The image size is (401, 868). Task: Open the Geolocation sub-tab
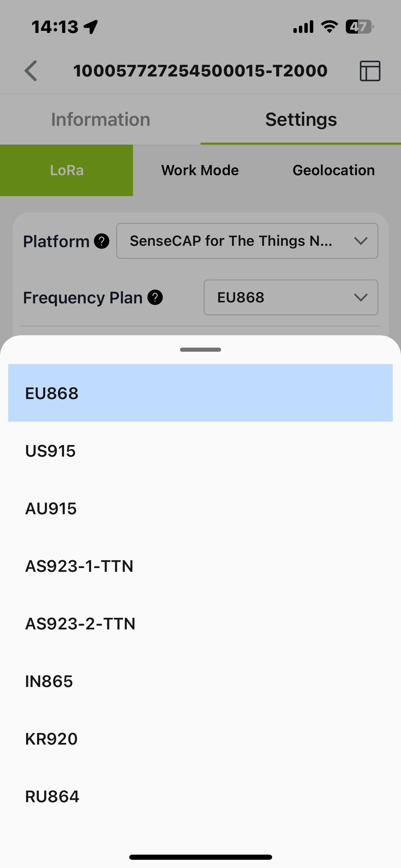(x=333, y=170)
